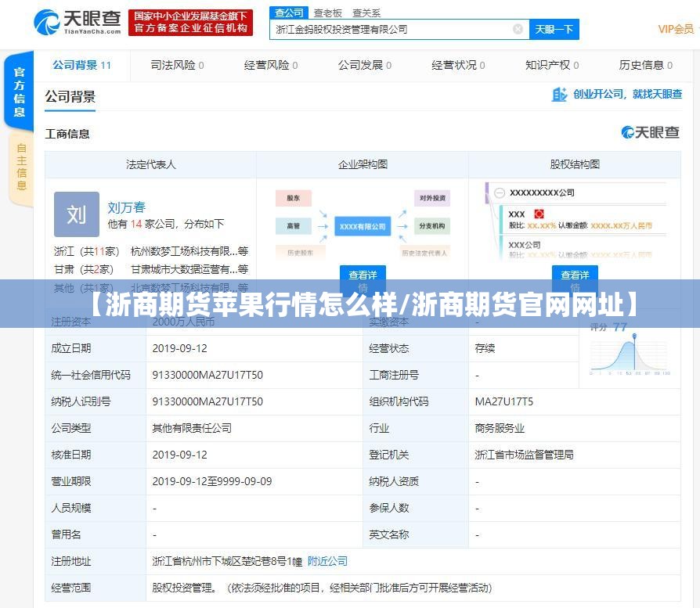Click the startup company building icon

pyautogui.click(x=559, y=95)
